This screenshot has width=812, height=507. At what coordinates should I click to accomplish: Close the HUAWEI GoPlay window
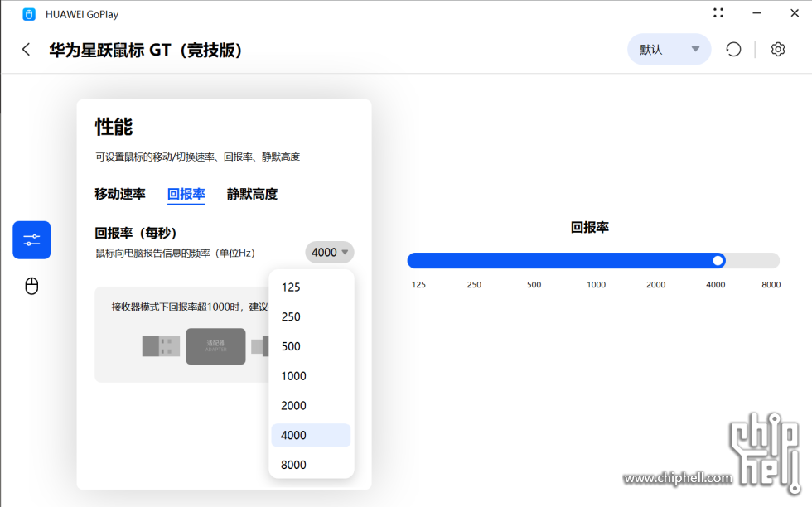[795, 13]
